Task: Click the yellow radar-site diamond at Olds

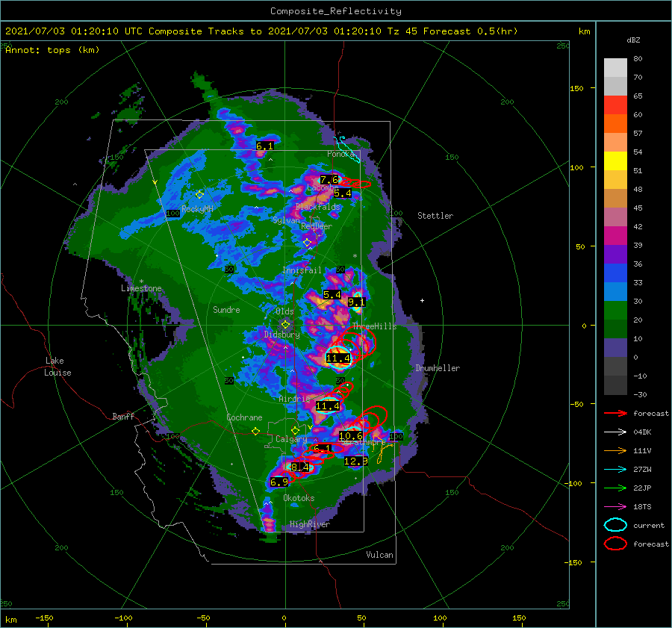Action: tap(285, 325)
